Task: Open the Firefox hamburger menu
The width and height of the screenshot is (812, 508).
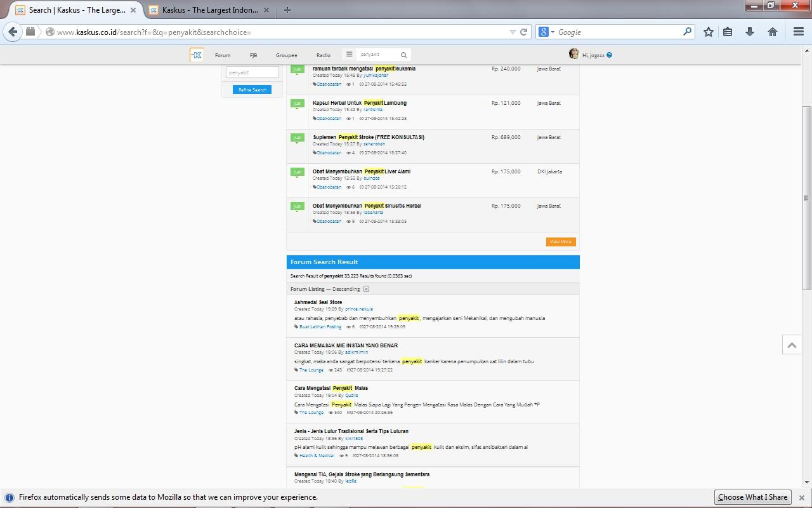Action: 799,32
